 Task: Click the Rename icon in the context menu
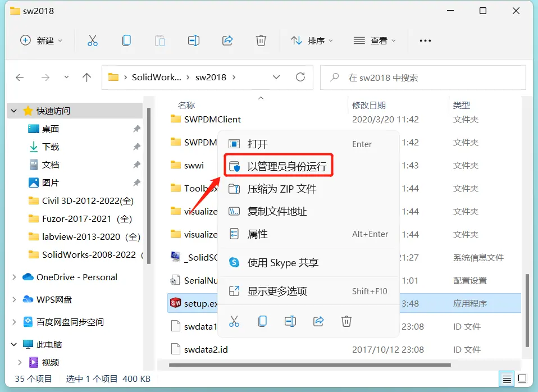(x=290, y=321)
